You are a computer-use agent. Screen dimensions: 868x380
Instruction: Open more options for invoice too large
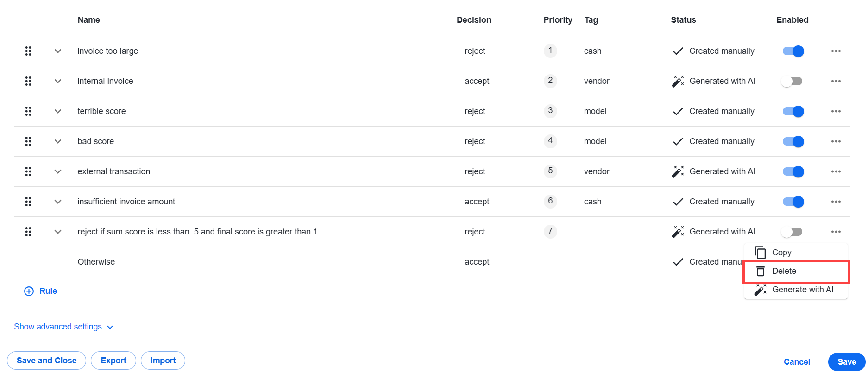click(836, 51)
